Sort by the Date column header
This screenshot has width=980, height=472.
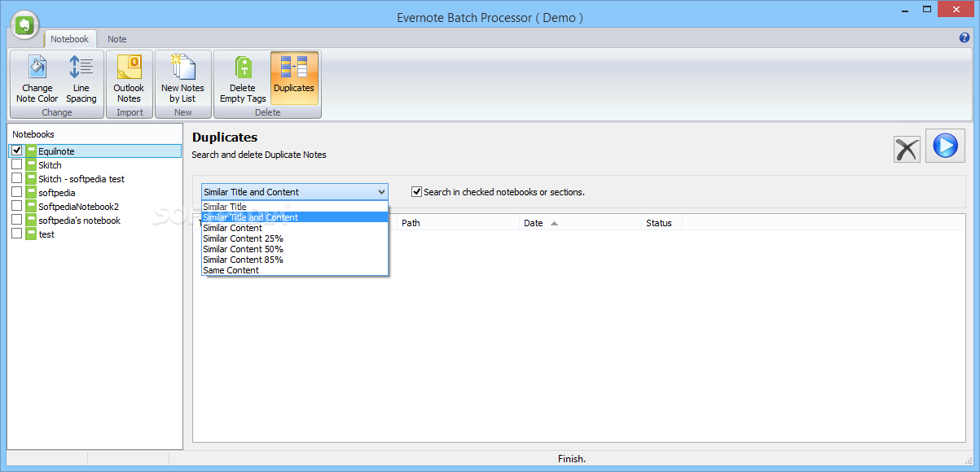pos(580,223)
